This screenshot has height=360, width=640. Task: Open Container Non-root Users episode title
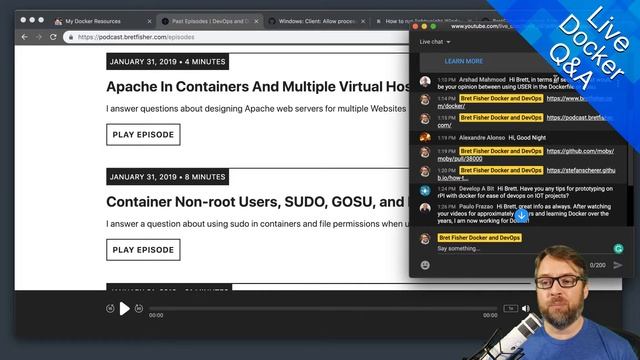point(258,202)
